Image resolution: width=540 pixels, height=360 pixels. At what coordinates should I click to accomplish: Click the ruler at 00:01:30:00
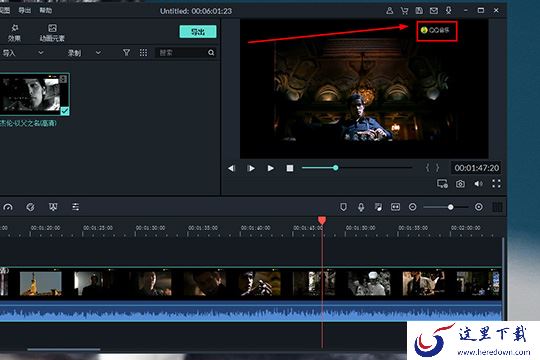150,228
